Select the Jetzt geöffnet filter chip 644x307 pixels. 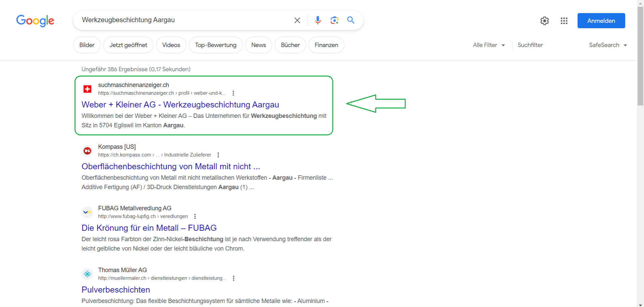(x=128, y=45)
